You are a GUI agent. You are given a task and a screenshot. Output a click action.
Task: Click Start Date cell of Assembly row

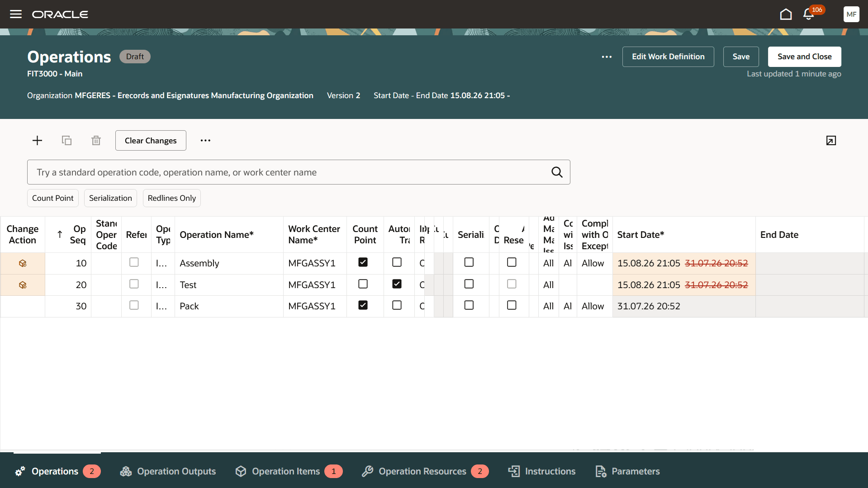tap(683, 263)
